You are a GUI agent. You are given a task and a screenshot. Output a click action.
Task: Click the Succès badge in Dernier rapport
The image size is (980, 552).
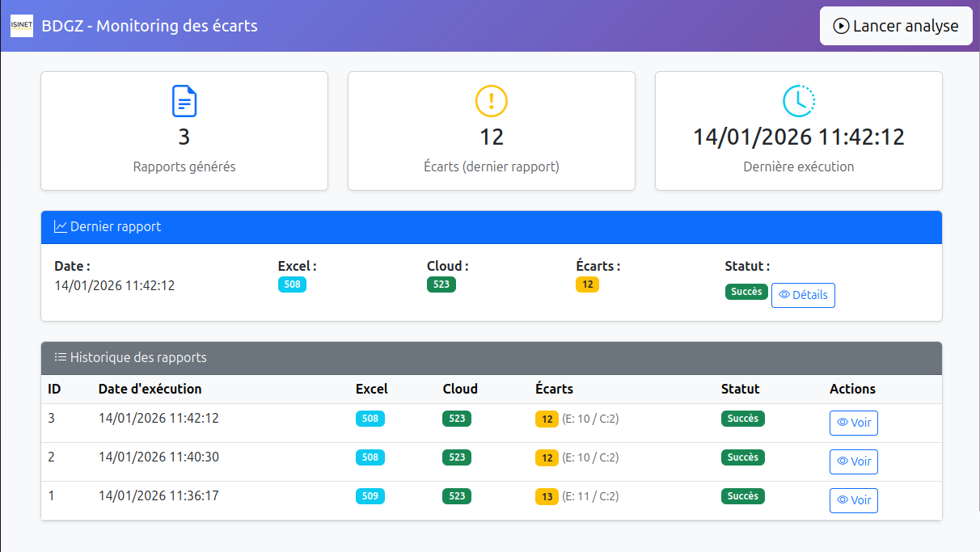tap(746, 292)
